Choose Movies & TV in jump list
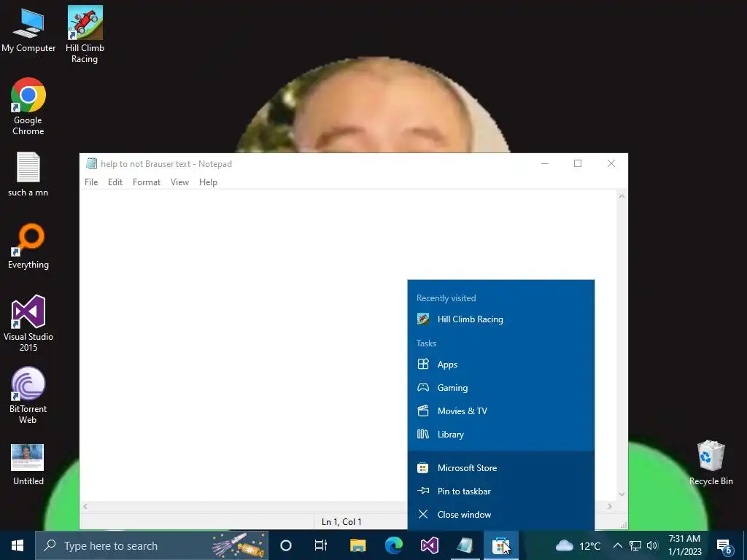The height and width of the screenshot is (560, 747). tap(500, 411)
